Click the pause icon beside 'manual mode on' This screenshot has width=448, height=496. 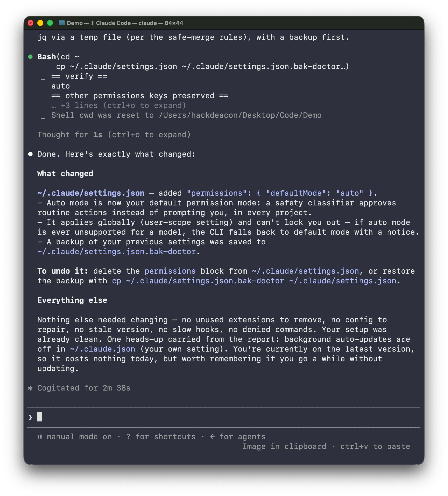pyautogui.click(x=40, y=437)
